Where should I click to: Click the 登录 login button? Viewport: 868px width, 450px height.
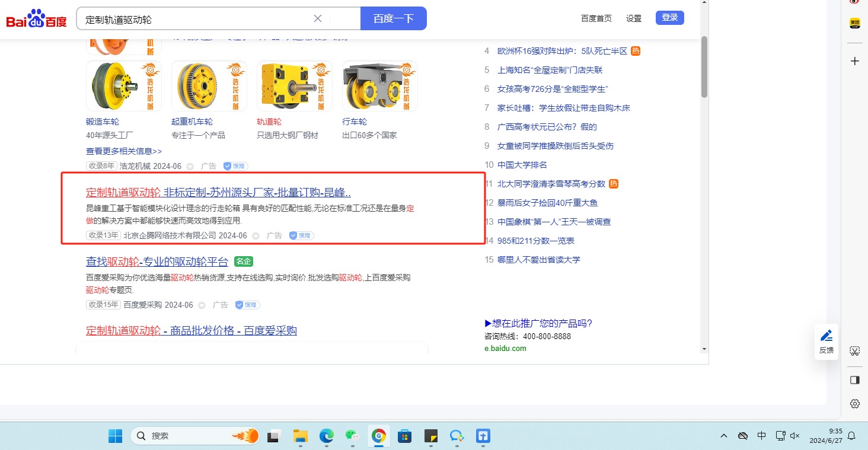pos(669,18)
